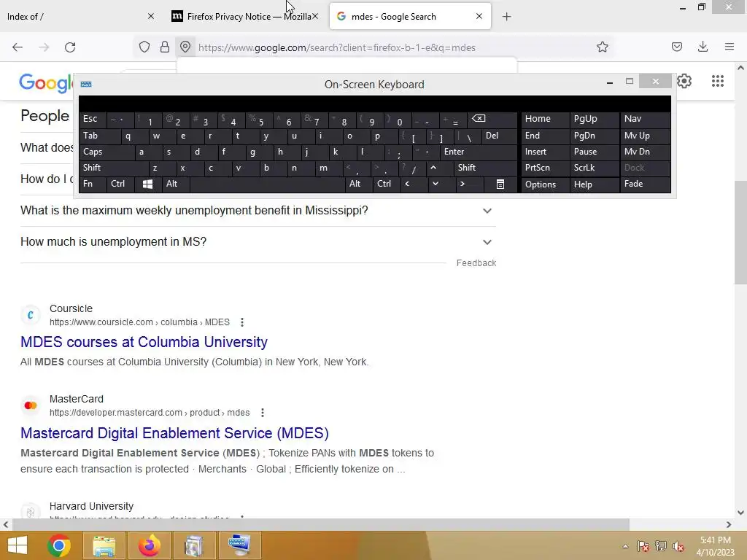Close the Index of / tab

click(x=151, y=16)
